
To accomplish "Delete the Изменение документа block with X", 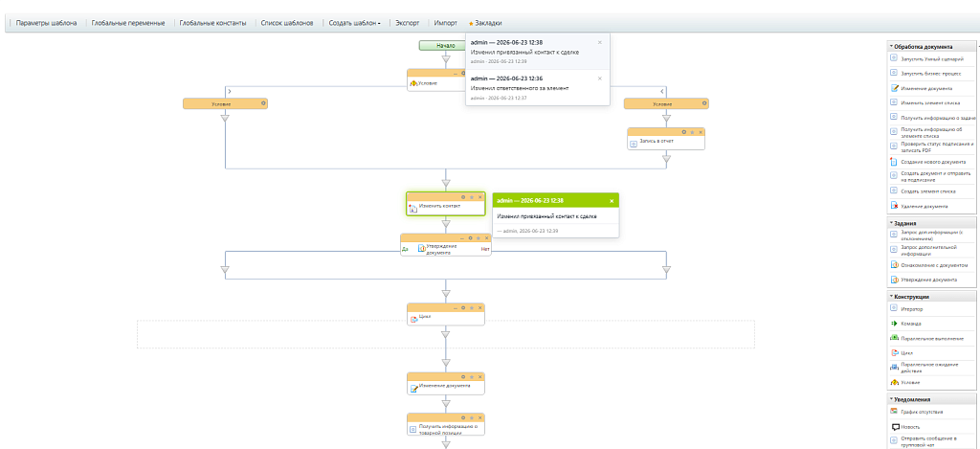I will pyautogui.click(x=480, y=377).
